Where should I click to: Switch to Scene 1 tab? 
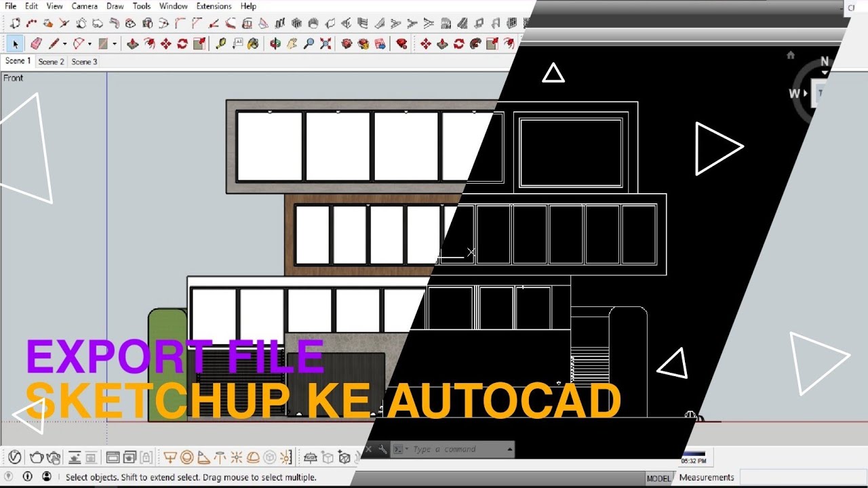[x=17, y=61]
